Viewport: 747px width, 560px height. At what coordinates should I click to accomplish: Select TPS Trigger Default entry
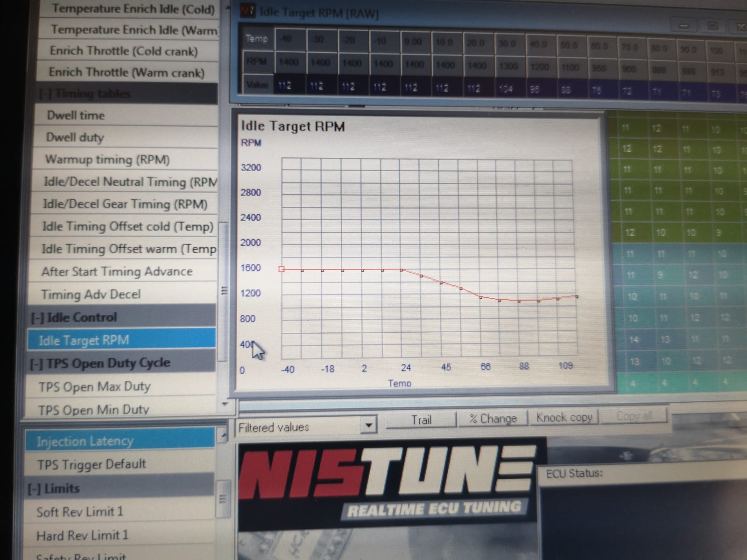point(120,464)
